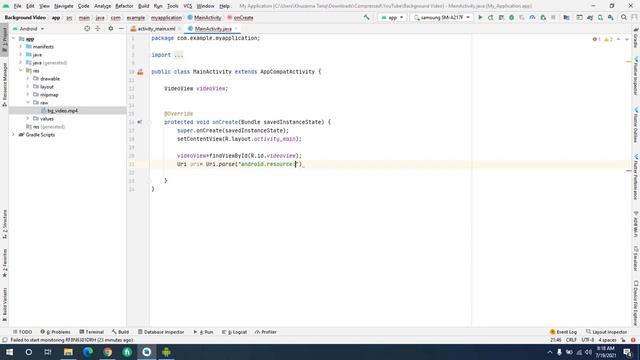Open Microsoft Edge from taskbar
The image size is (640, 360).
(x=88, y=352)
